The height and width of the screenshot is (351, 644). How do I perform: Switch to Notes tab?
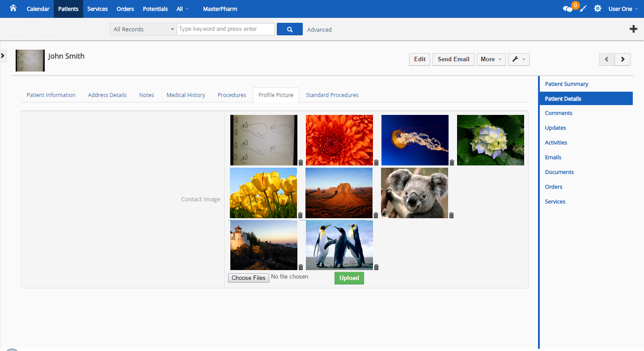click(147, 95)
